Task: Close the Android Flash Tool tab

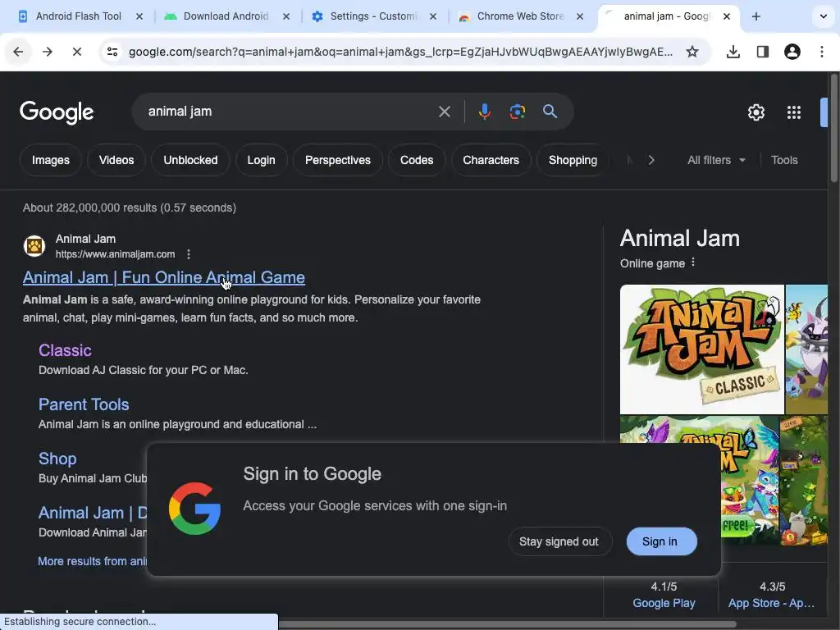Action: [139, 16]
